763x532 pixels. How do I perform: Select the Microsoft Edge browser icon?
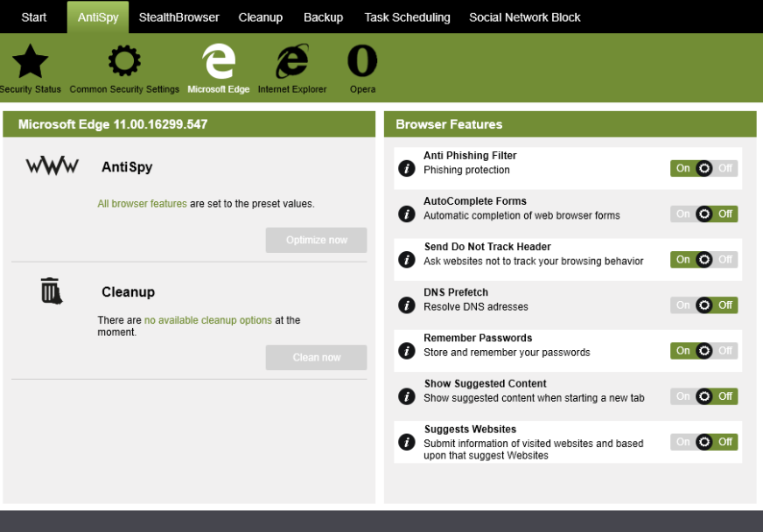(219, 61)
